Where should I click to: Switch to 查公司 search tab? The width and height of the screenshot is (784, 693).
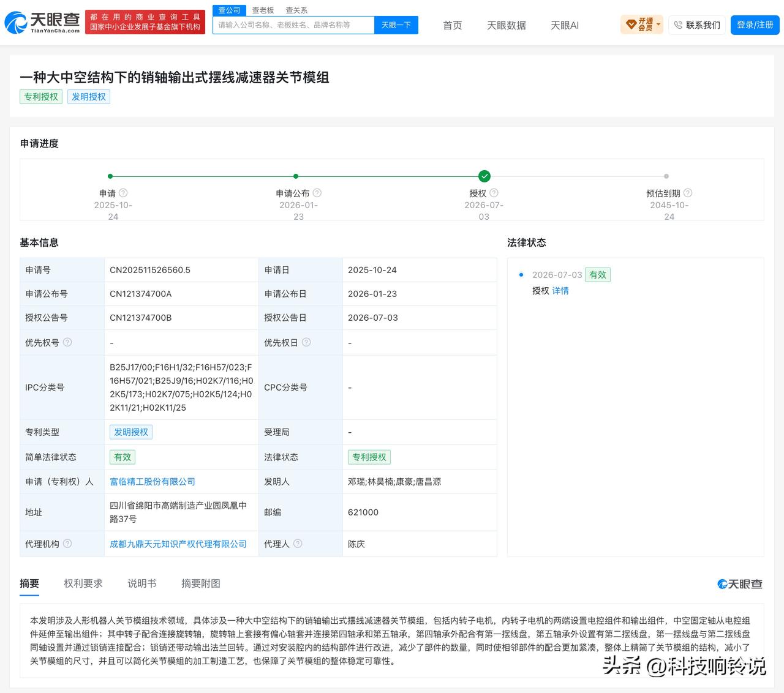tap(230, 10)
